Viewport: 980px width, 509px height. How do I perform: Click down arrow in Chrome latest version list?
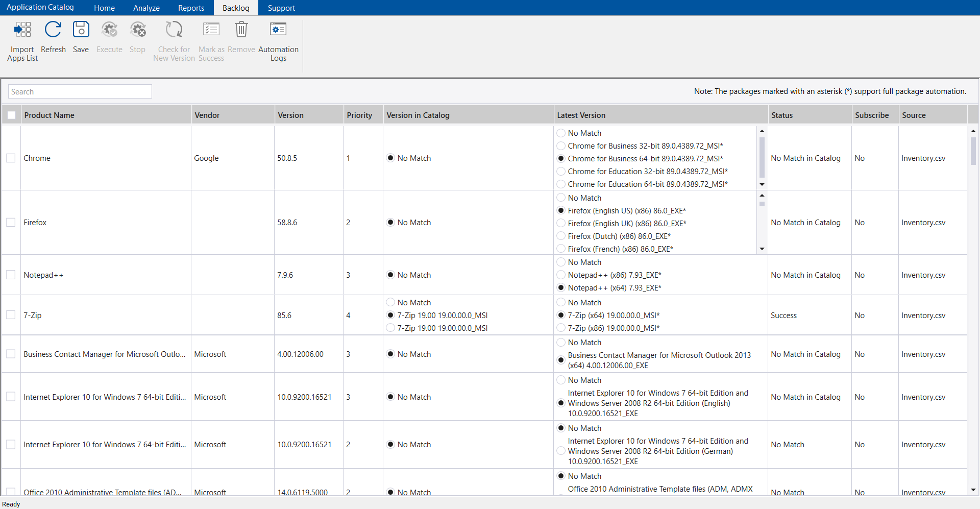(762, 184)
